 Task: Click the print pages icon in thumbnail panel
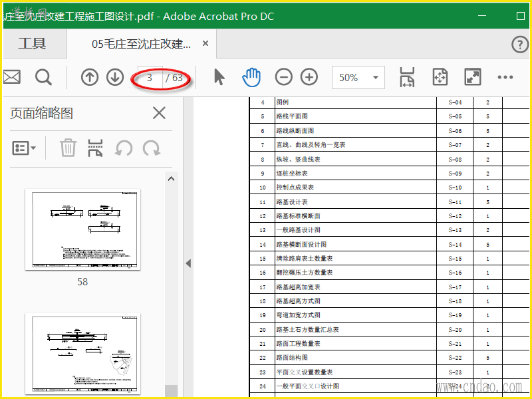pyautogui.click(x=95, y=148)
